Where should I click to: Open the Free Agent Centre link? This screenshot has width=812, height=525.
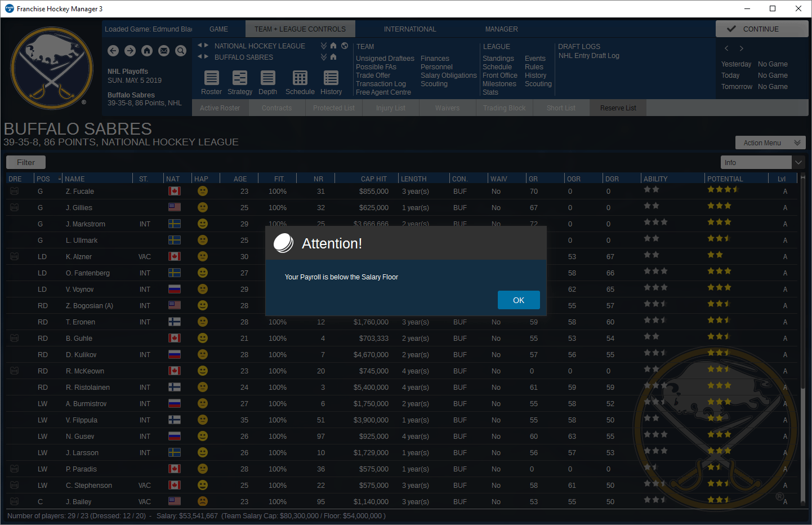click(383, 92)
